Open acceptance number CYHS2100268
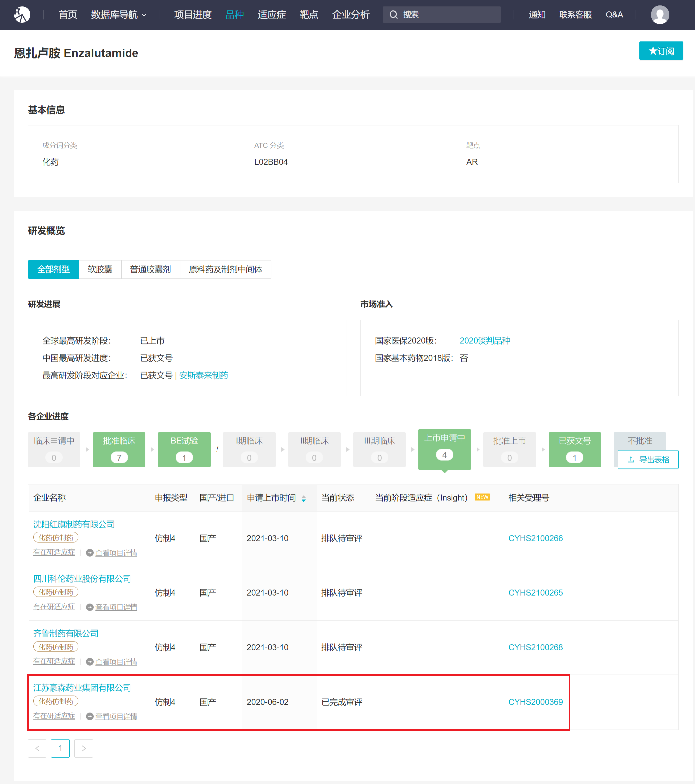The image size is (695, 784). point(535,647)
